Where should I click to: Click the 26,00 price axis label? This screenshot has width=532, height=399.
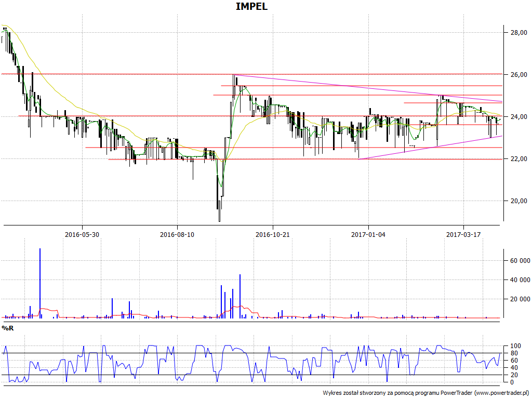(519, 75)
